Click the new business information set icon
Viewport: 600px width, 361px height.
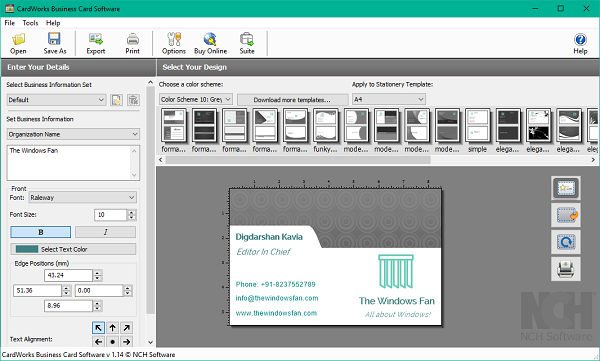[116, 100]
